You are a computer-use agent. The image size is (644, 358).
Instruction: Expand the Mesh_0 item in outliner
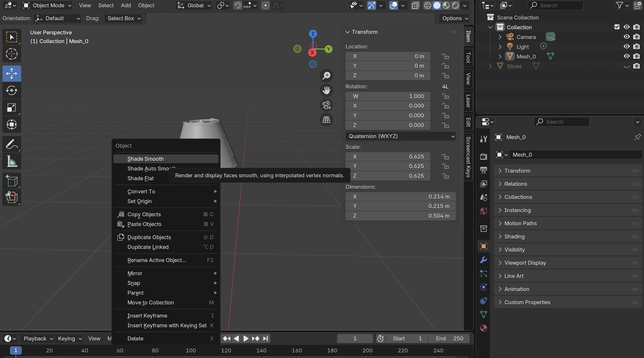(500, 57)
